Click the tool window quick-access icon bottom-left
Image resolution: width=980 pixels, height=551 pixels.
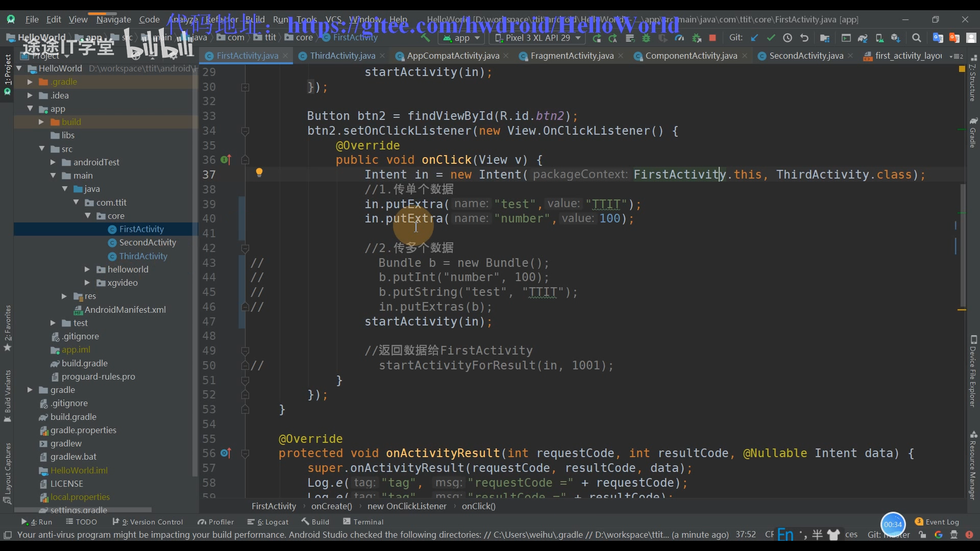pyautogui.click(x=8, y=535)
